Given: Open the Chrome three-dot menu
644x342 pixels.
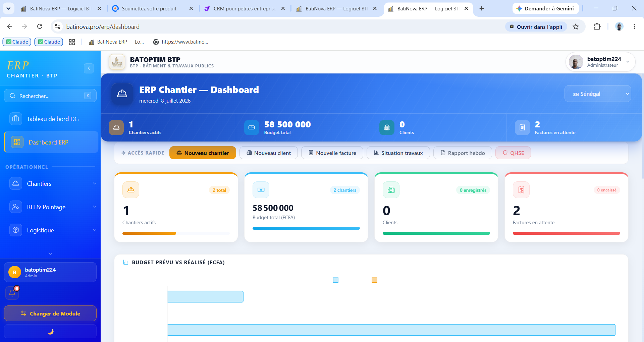Looking at the screenshot, I should click(x=634, y=26).
